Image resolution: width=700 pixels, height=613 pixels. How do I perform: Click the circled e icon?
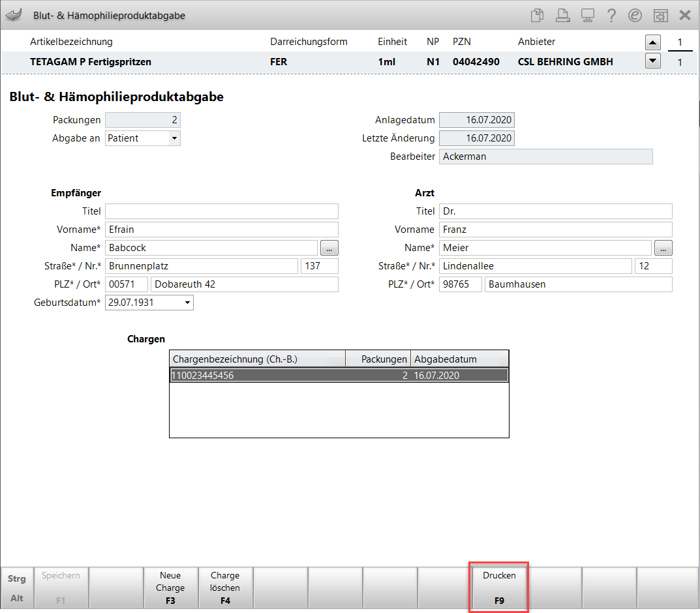pos(635,15)
